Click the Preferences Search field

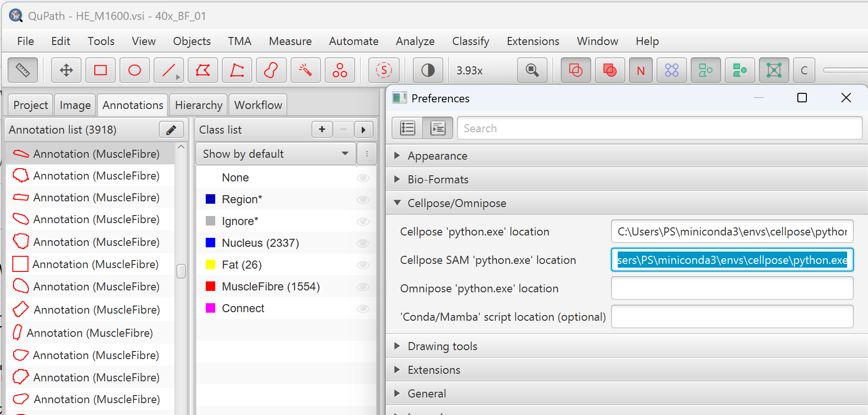[659, 128]
